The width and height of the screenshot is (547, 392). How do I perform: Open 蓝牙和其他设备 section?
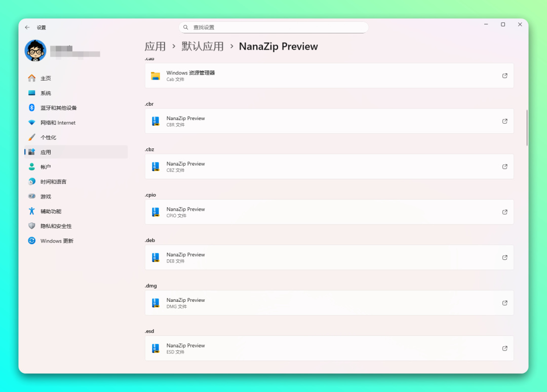tap(76, 108)
